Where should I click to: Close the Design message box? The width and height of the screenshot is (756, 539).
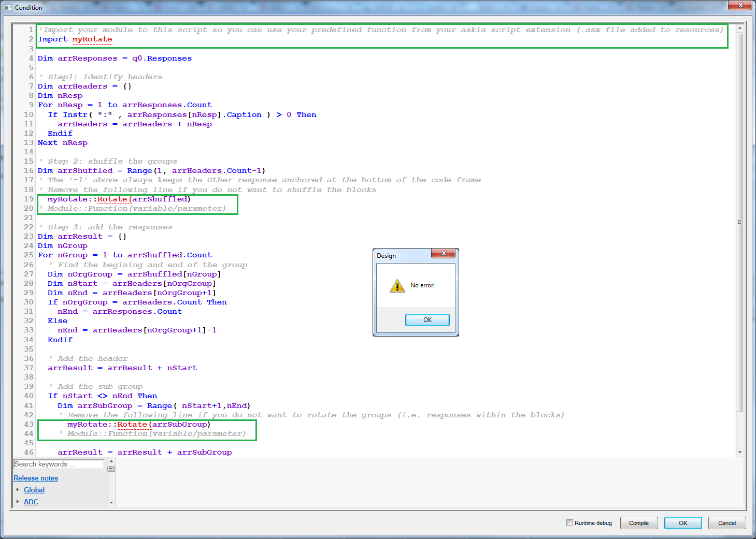(444, 253)
